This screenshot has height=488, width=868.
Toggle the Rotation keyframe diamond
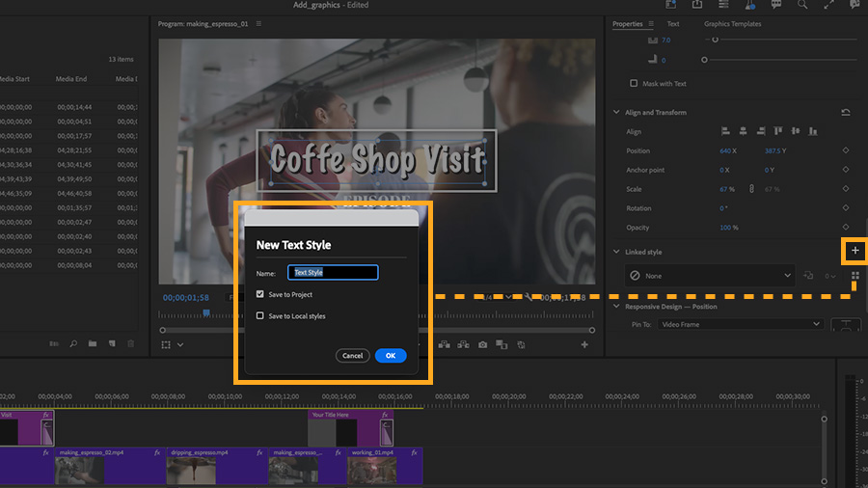(x=845, y=207)
